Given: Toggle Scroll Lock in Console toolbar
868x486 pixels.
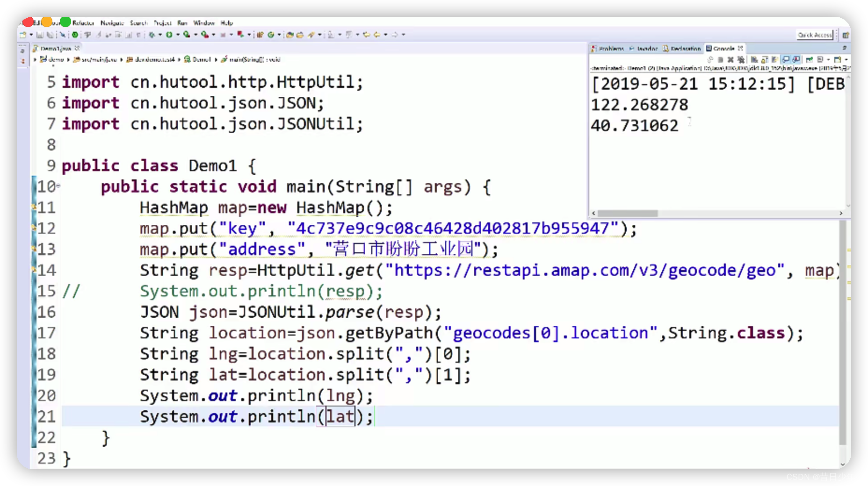Looking at the screenshot, I should tap(765, 60).
